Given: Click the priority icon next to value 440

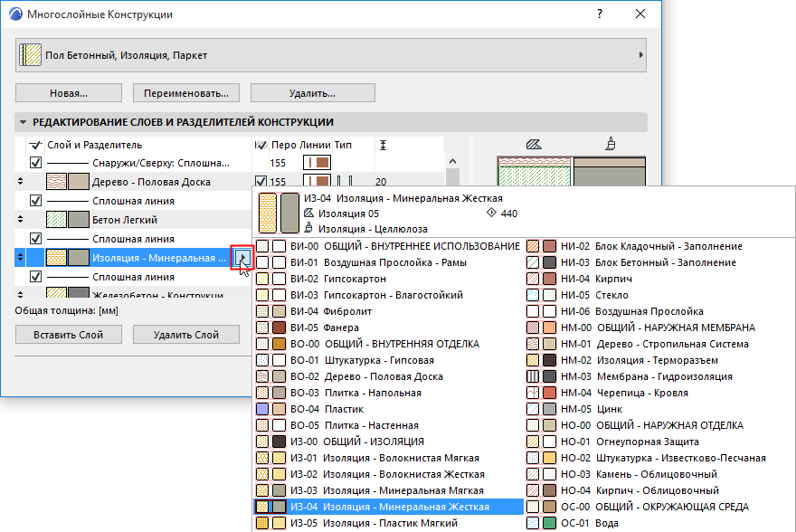Looking at the screenshot, I should [491, 213].
